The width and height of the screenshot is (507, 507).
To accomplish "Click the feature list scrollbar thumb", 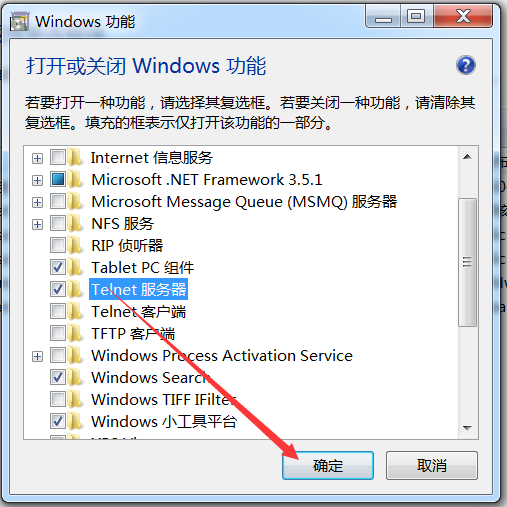I will pos(467,262).
